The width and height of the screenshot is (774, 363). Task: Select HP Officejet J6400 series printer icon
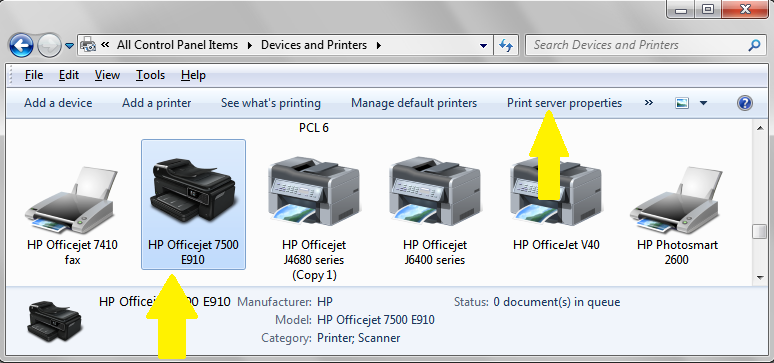click(x=434, y=191)
